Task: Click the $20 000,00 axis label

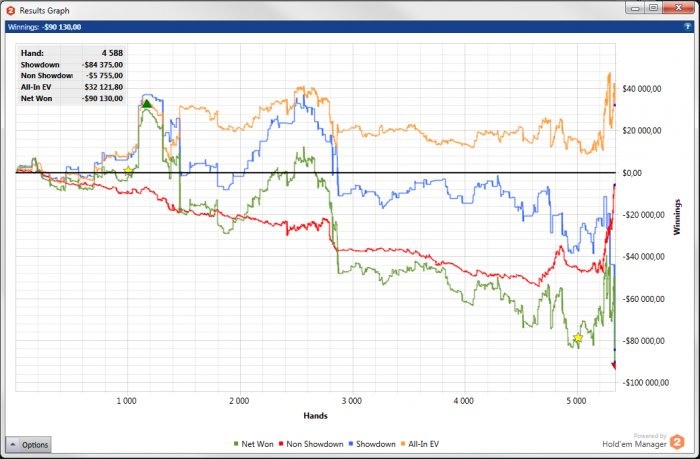Action: [642, 131]
